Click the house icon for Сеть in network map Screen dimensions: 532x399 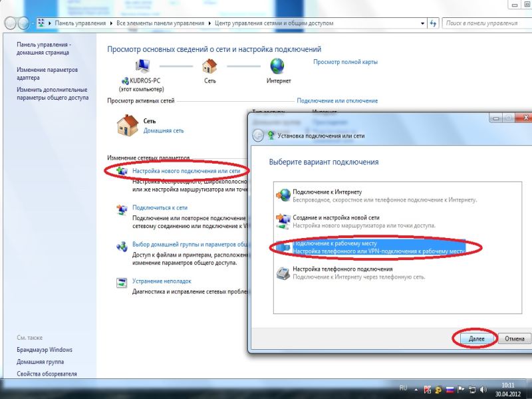(209, 66)
